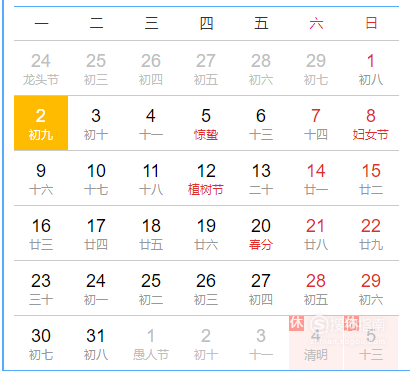Select highlighted date 2 初九

[x=41, y=123]
